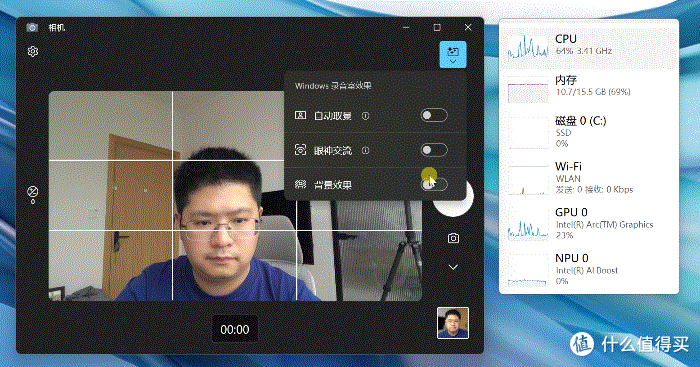Click the 眼神交流 label text
700x367 pixels.
tap(333, 150)
